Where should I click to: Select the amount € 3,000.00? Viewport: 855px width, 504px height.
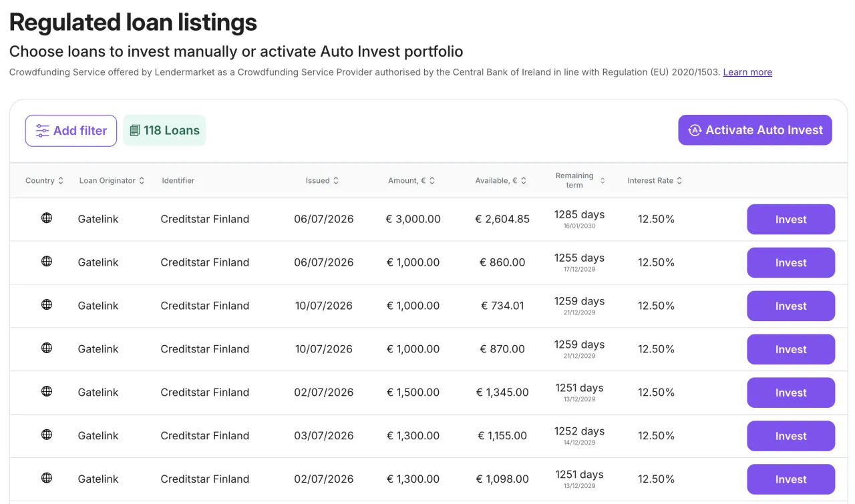click(x=413, y=219)
